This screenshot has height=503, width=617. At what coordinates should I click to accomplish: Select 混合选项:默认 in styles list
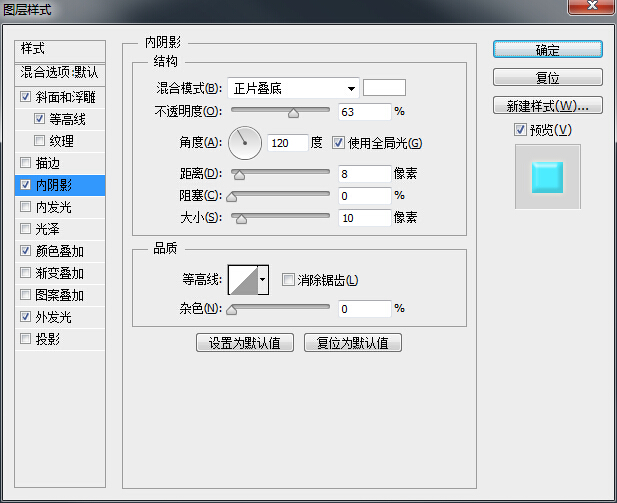point(60,73)
